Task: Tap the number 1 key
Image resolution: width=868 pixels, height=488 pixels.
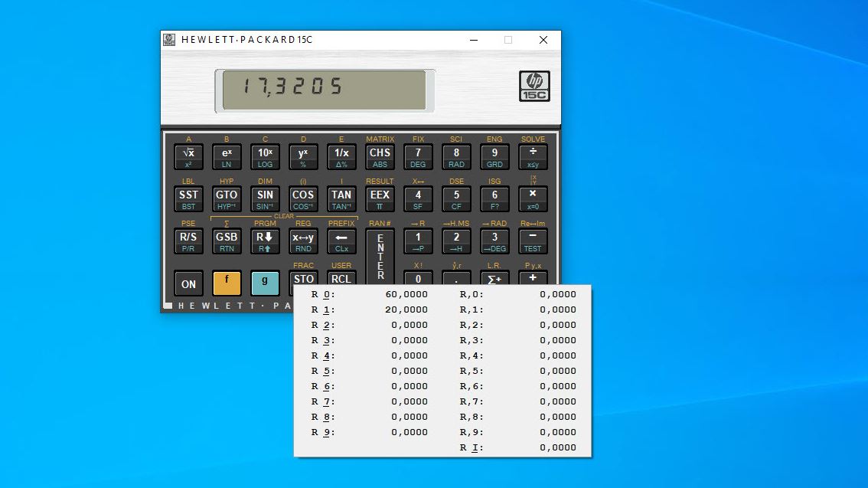Action: pos(418,241)
